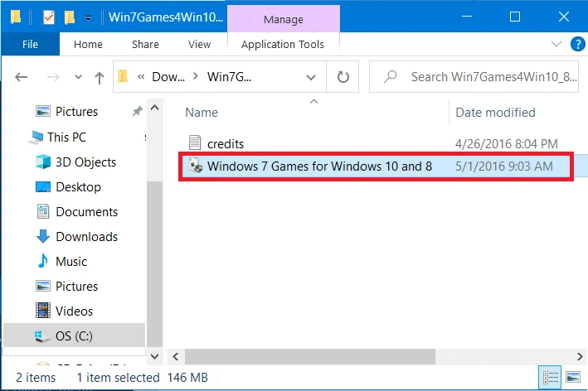Screen dimensions: 588x391
Task: Click the Manage contextual tab
Action: click(284, 19)
